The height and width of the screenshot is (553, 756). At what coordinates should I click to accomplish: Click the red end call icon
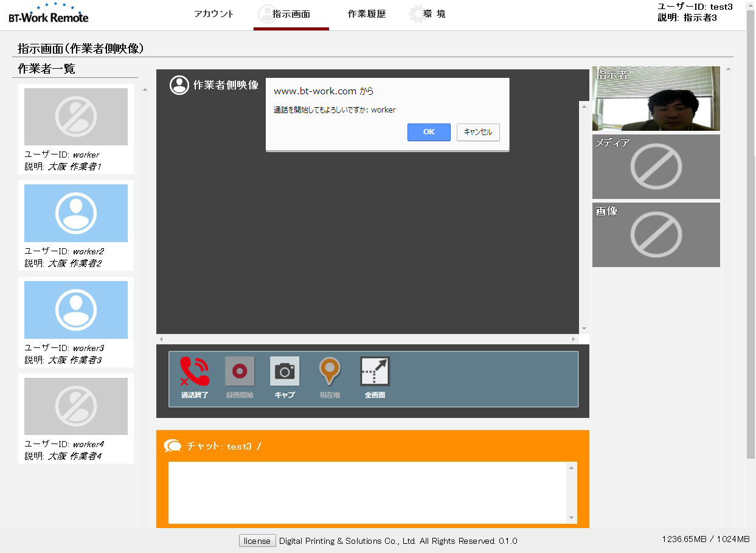pos(195,372)
